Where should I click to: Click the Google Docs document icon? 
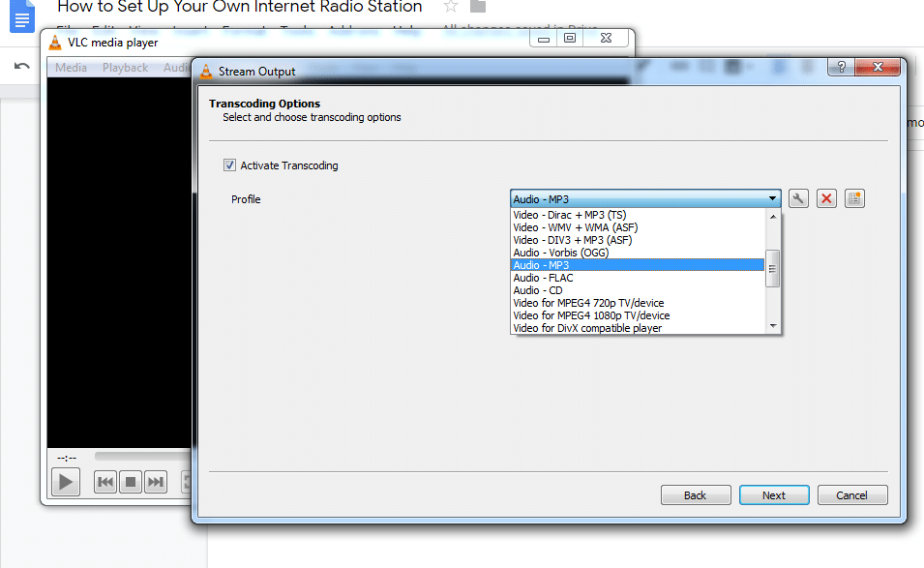[22, 15]
